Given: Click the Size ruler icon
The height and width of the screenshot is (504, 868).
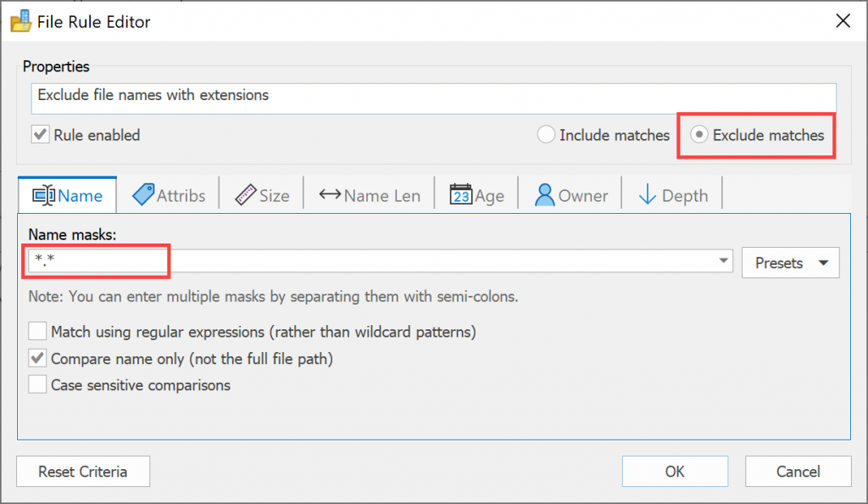Looking at the screenshot, I should (245, 195).
